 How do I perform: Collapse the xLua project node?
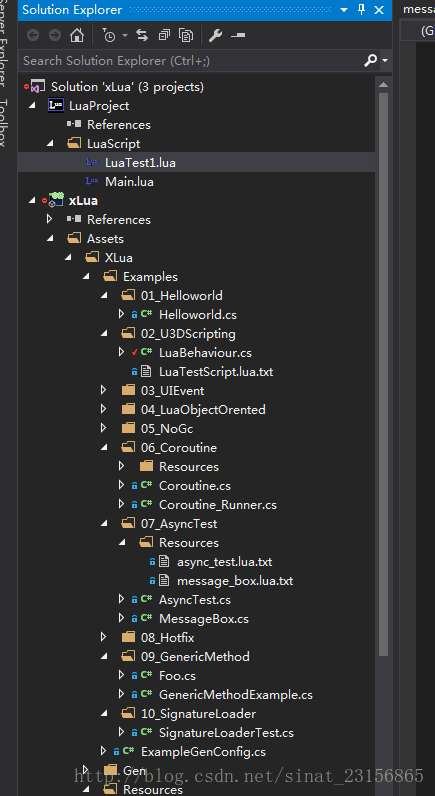pos(32,201)
